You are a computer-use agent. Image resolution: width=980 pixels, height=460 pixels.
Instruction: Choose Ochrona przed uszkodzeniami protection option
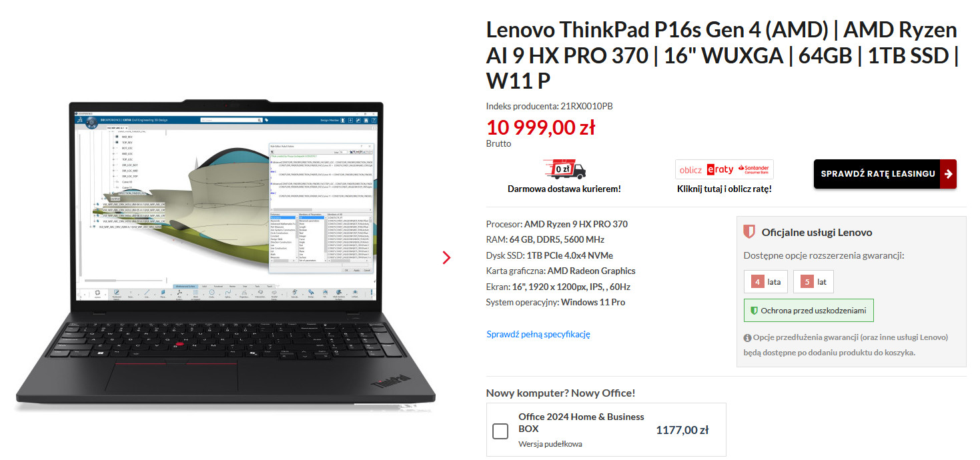click(809, 311)
